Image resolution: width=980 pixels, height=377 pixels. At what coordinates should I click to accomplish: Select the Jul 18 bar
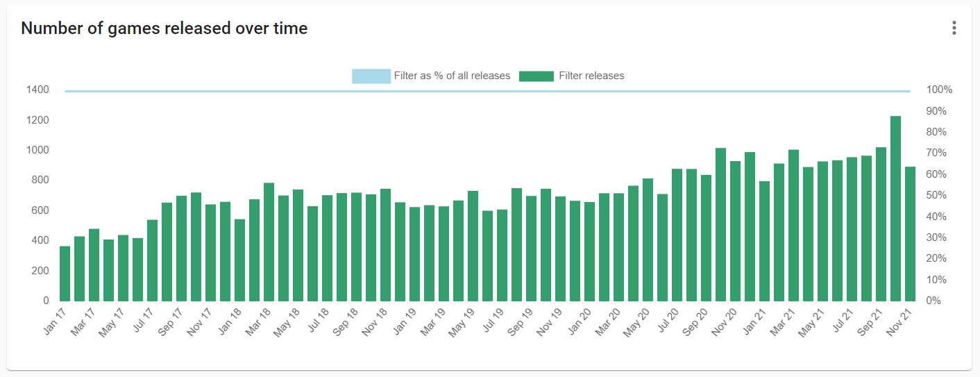[327, 248]
